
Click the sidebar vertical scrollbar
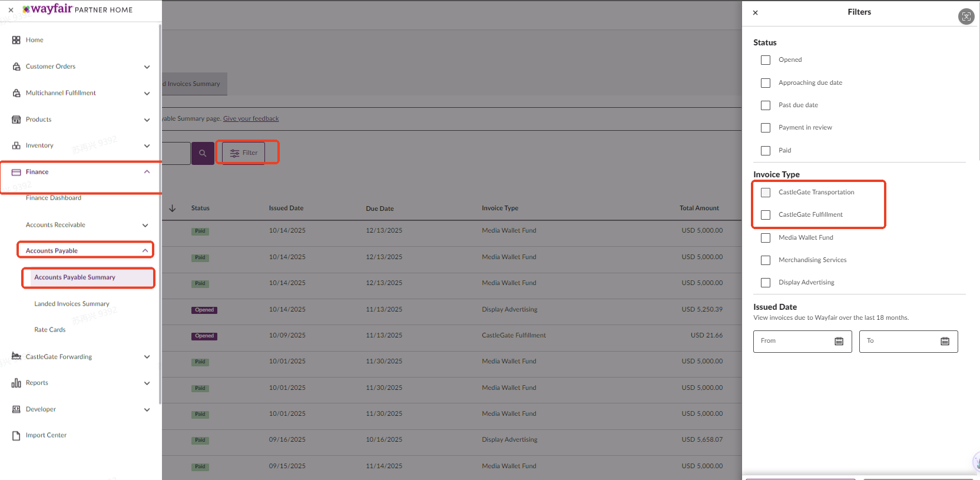tap(160, 214)
